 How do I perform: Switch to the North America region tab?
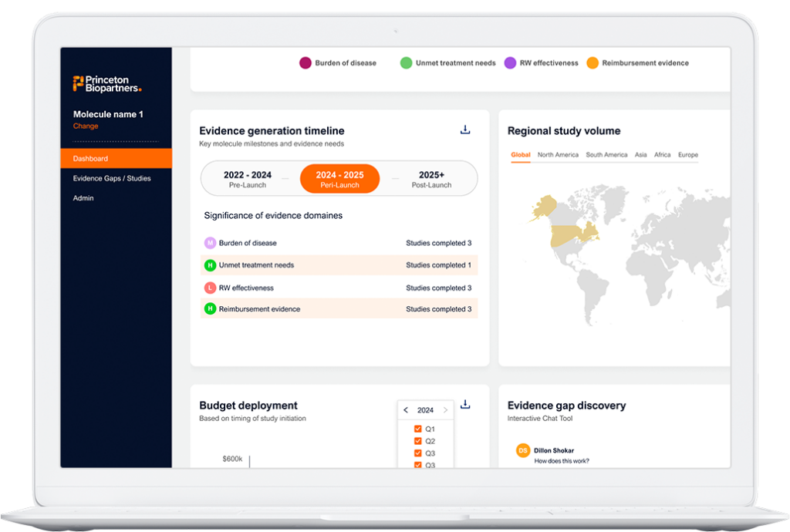(x=556, y=154)
